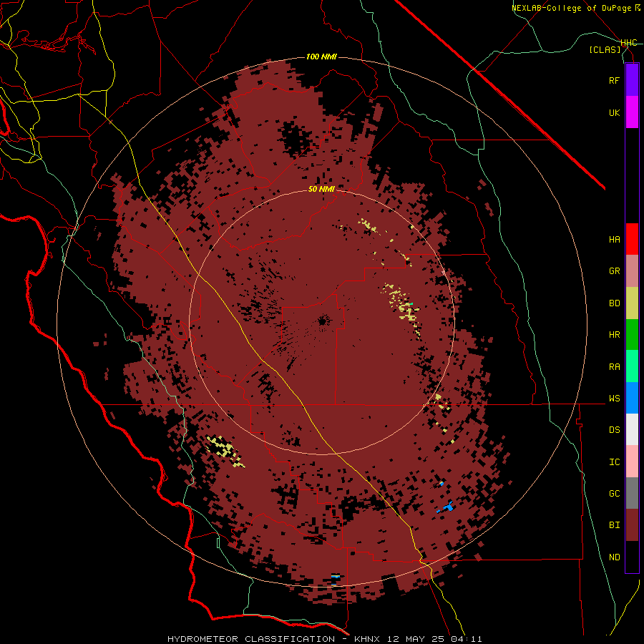Click the UK magenta legend swatch
644x644 pixels.
[632, 112]
